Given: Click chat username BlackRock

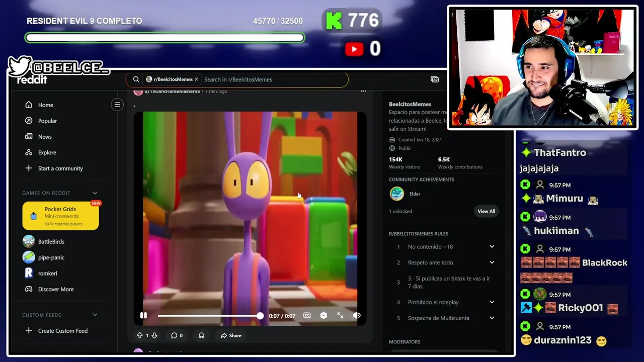Looking at the screenshot, I should [x=605, y=263].
